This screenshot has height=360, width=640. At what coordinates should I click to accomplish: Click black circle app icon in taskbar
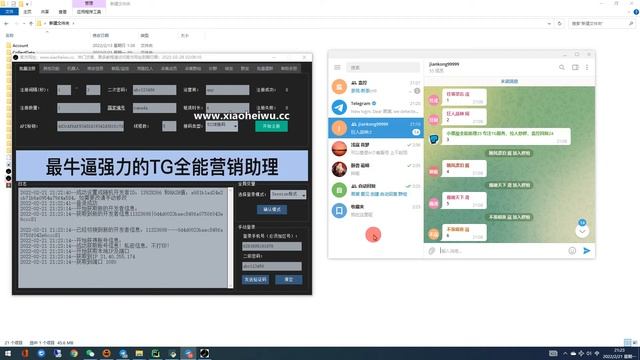tap(204, 353)
